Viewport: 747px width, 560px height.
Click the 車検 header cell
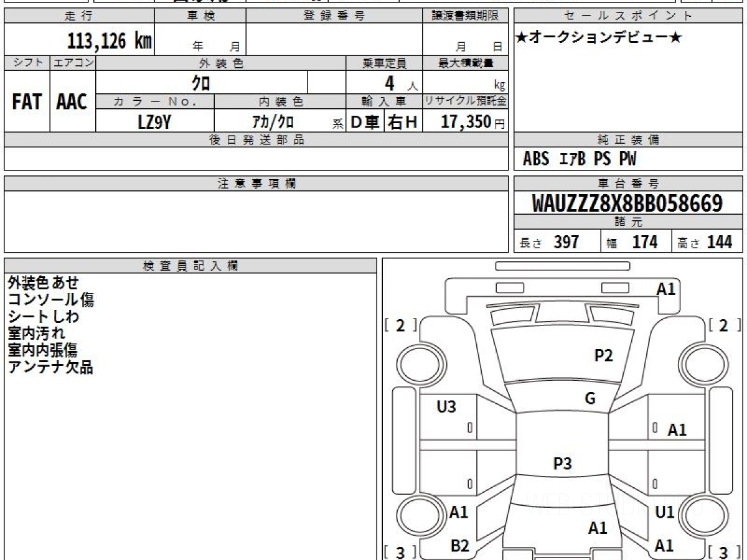coord(200,16)
